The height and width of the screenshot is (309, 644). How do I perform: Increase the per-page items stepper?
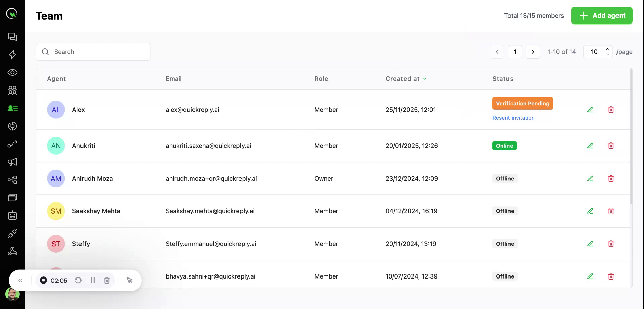click(607, 49)
